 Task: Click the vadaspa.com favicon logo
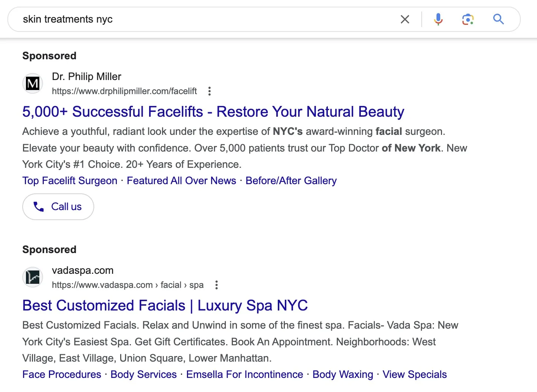(33, 277)
